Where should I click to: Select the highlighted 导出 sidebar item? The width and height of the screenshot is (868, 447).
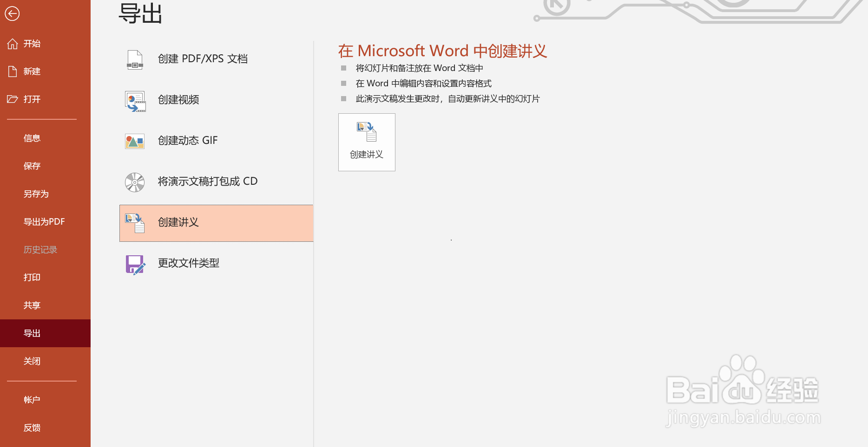click(45, 333)
